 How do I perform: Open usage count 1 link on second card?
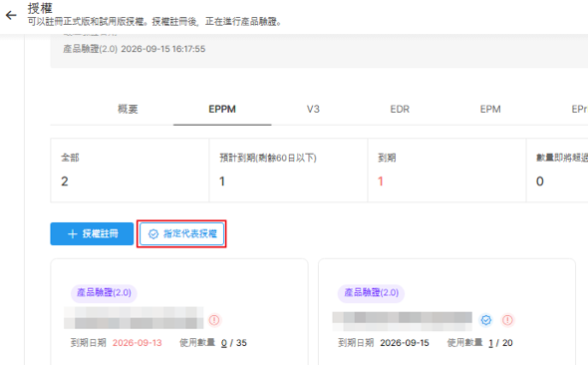click(x=491, y=343)
